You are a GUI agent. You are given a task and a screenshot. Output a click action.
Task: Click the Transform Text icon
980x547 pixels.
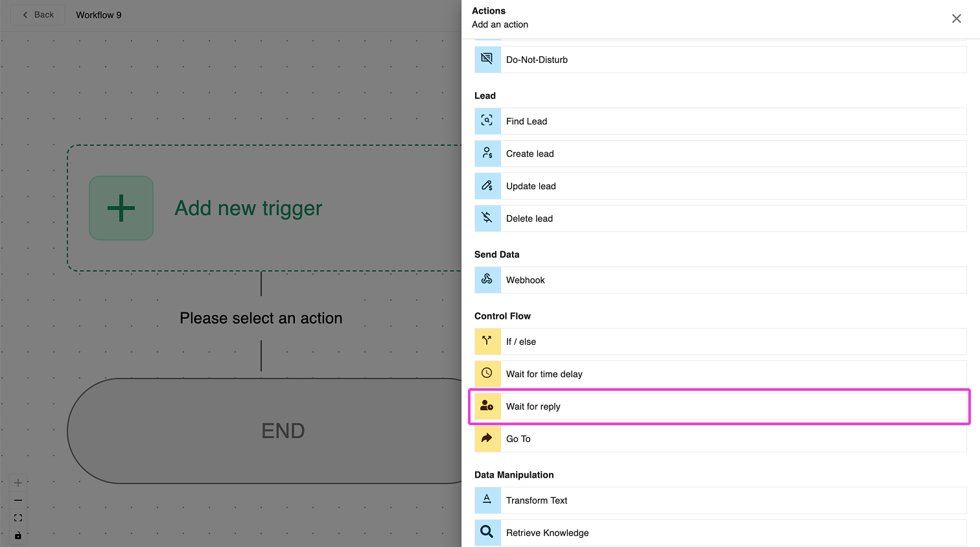[x=487, y=500]
